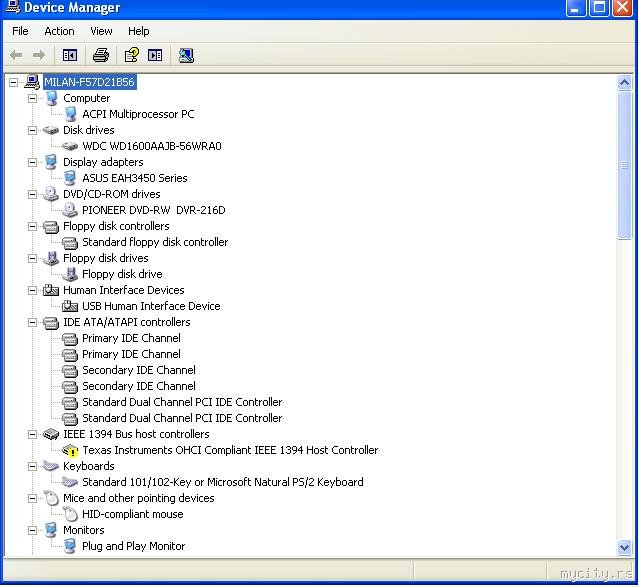Click the HID-compliant mouse icon
The width and height of the screenshot is (639, 587).
70,514
